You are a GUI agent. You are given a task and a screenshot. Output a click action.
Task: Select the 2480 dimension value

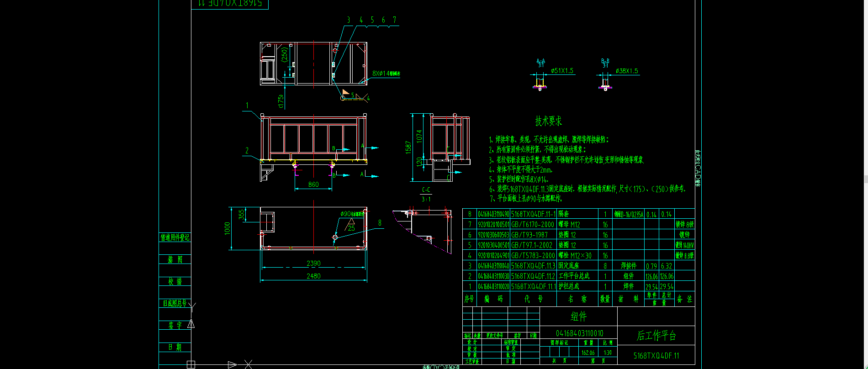[313, 276]
